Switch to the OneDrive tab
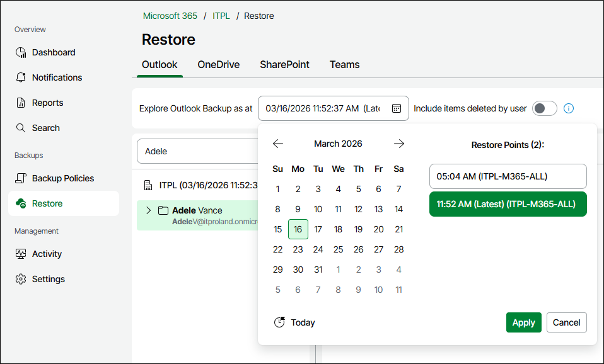 218,64
